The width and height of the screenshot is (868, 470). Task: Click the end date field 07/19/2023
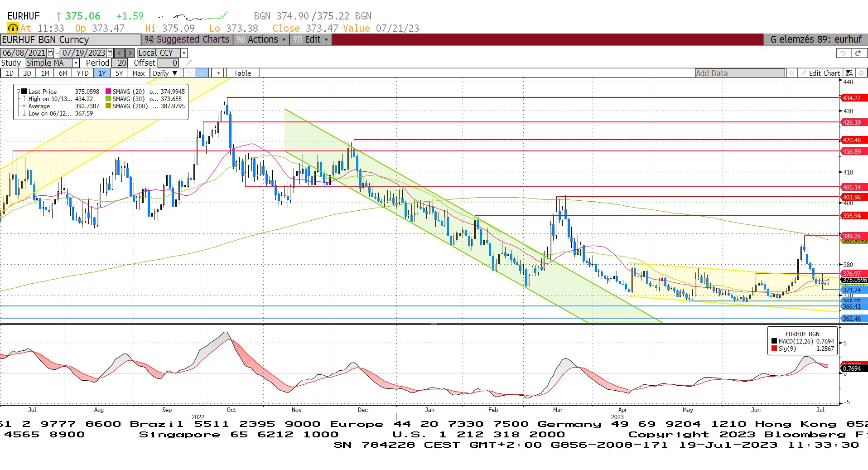pyautogui.click(x=83, y=53)
